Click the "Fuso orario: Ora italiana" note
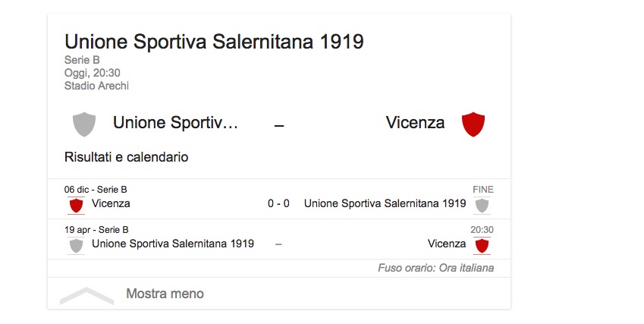The width and height of the screenshot is (644, 324). [436, 268]
